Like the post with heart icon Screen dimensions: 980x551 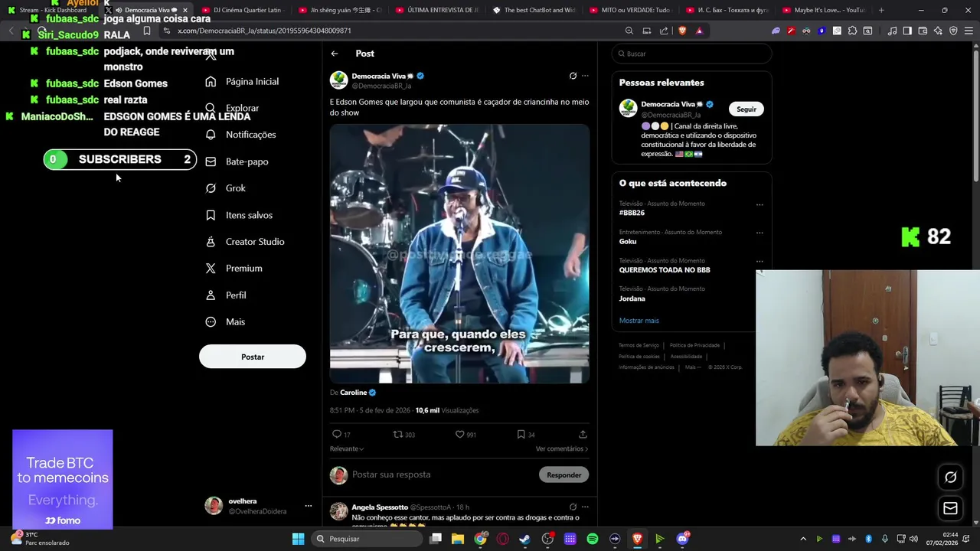[460, 434]
